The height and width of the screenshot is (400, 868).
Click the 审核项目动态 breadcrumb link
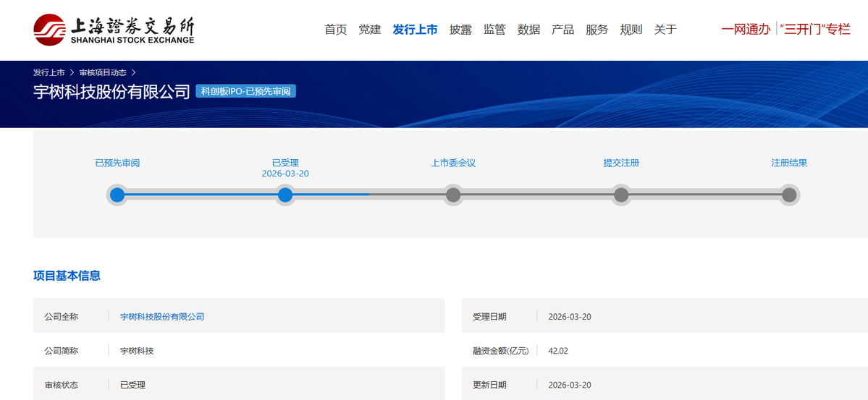(103, 72)
